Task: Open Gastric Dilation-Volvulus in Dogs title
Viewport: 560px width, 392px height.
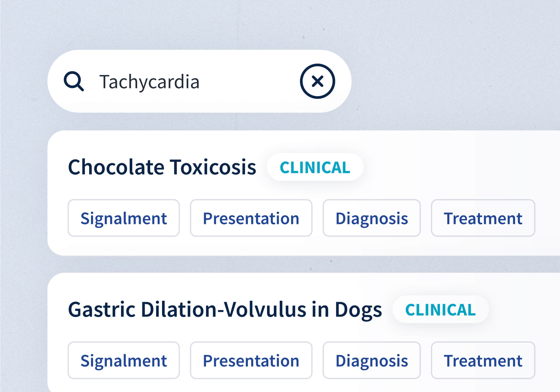Action: coord(225,309)
